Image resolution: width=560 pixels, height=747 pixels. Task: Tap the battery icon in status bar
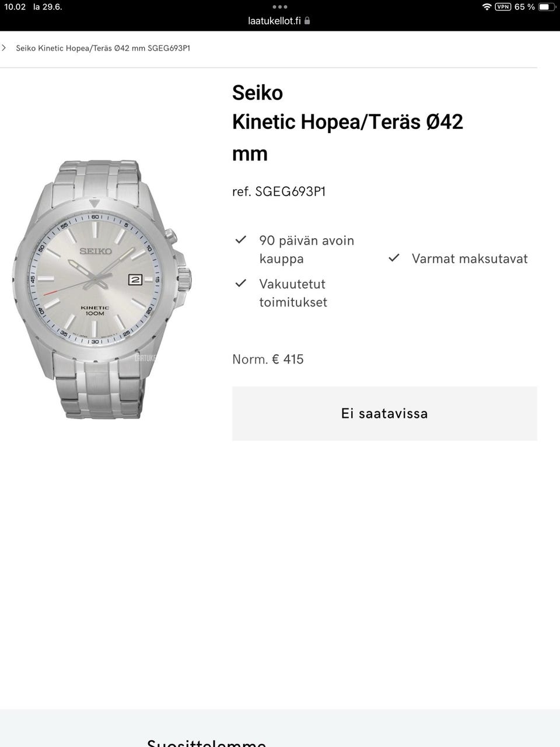tap(546, 7)
